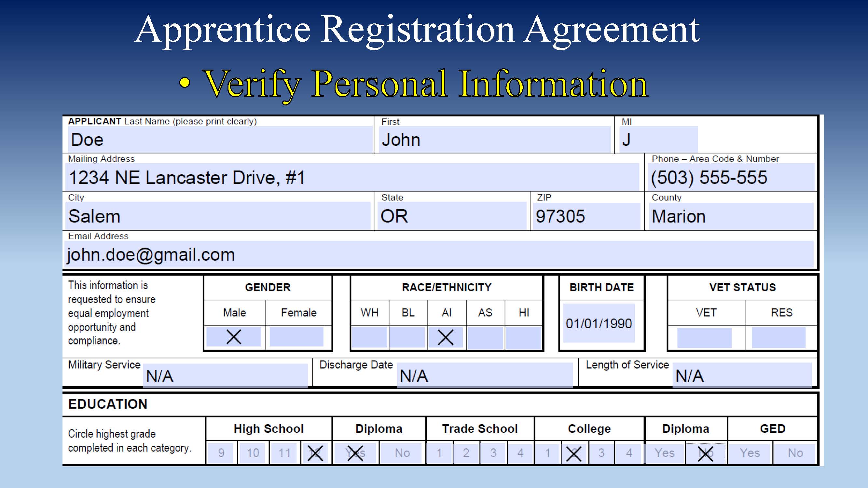Click the ZIP field showing 97305
868x488 pixels.
point(587,216)
